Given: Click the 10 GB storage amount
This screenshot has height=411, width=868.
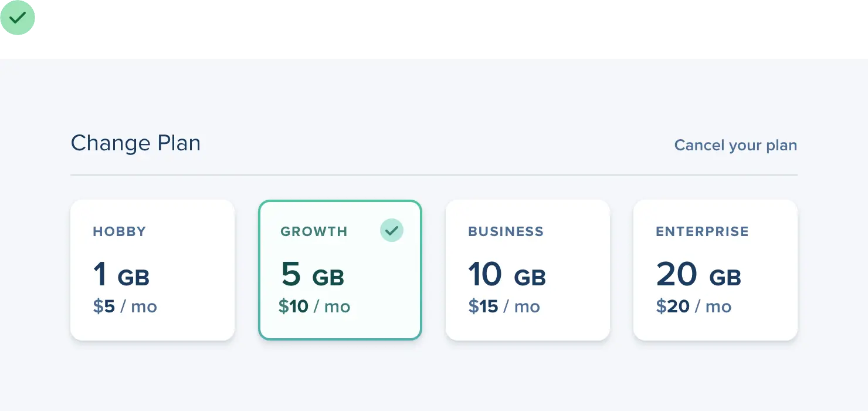Looking at the screenshot, I should [507, 275].
